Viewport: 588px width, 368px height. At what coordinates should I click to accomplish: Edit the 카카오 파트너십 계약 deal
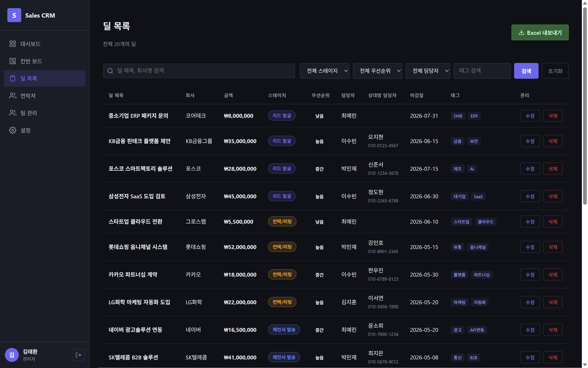[x=530, y=275]
